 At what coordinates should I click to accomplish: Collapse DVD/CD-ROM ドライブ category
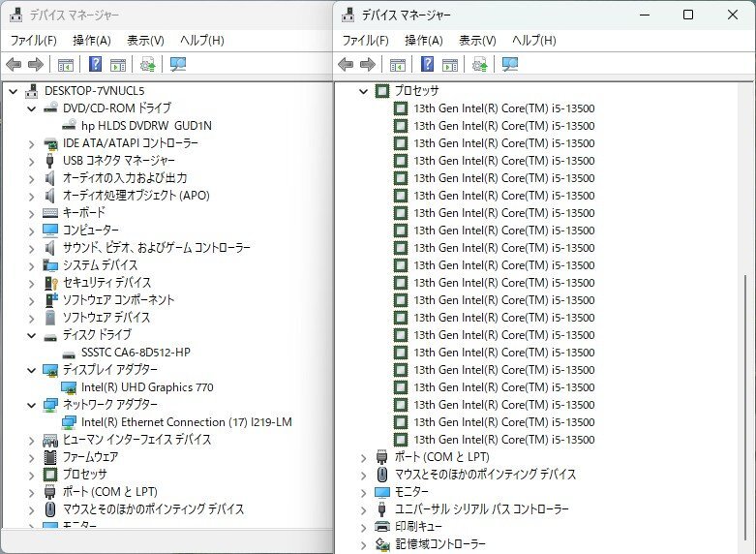click(32, 108)
